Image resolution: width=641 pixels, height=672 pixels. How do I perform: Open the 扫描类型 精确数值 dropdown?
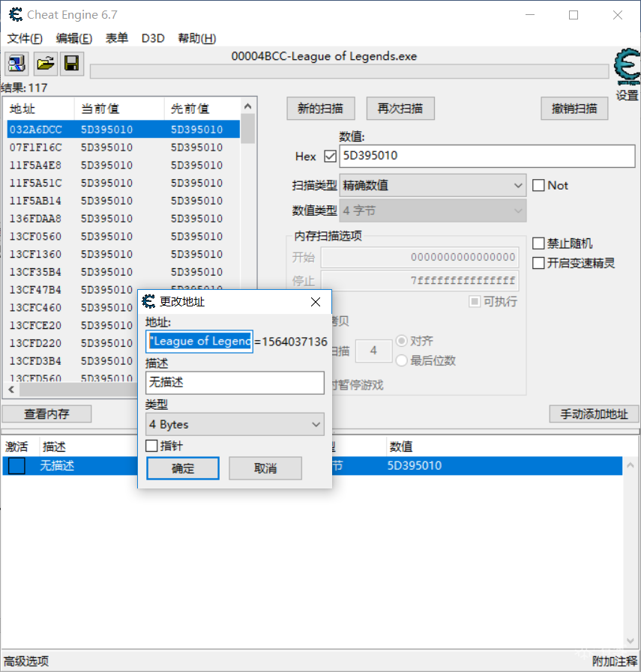[433, 186]
